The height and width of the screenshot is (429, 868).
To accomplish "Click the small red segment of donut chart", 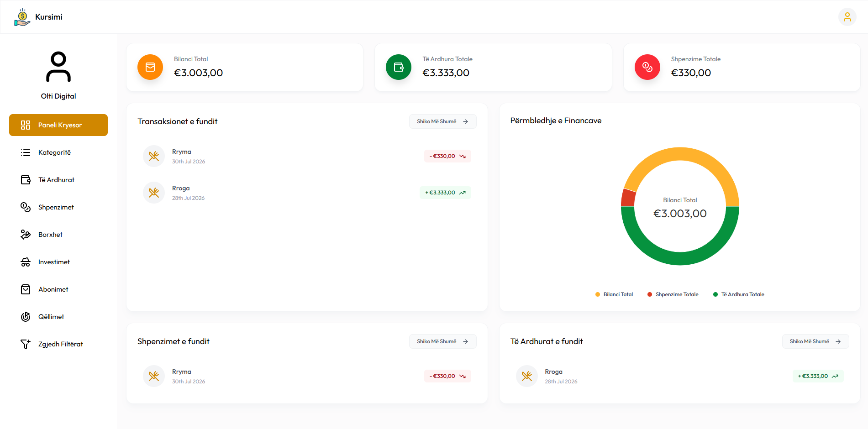I will pos(628,198).
